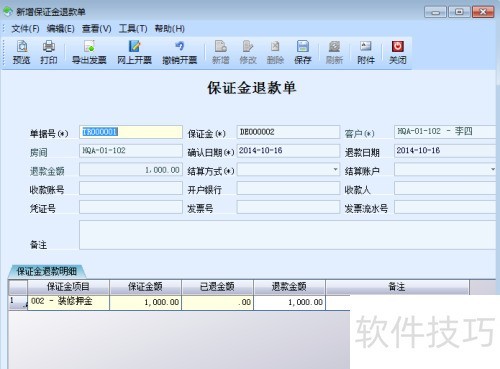Click the 确认日期 date field
This screenshot has height=369, width=500.
(288, 151)
